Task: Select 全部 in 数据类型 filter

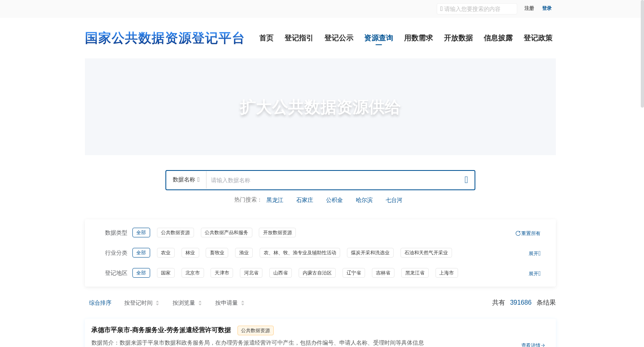Action: (141, 233)
